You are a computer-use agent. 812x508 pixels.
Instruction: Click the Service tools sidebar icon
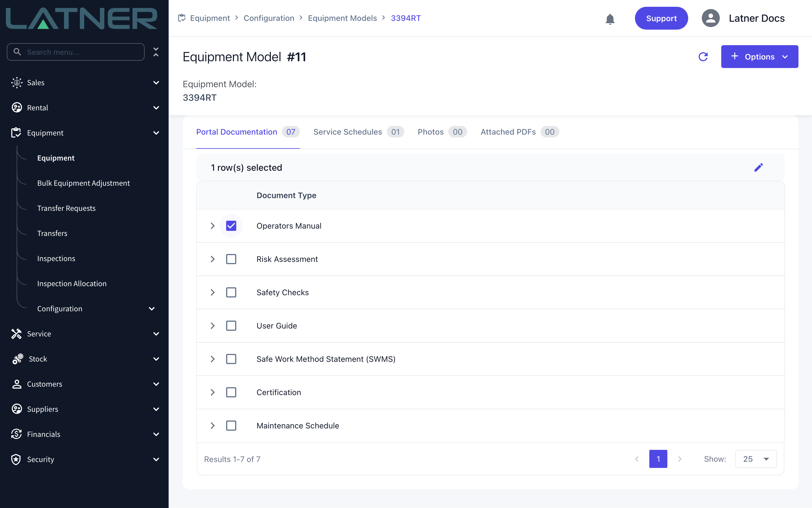[x=16, y=334]
